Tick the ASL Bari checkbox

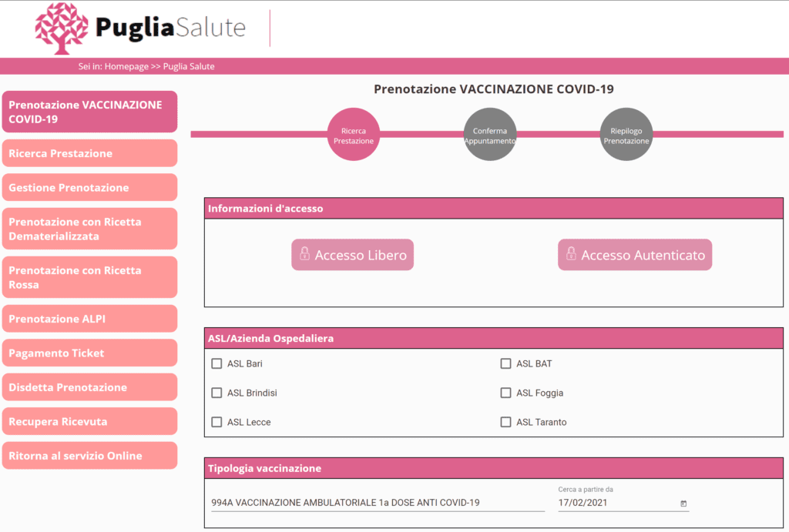pos(217,363)
